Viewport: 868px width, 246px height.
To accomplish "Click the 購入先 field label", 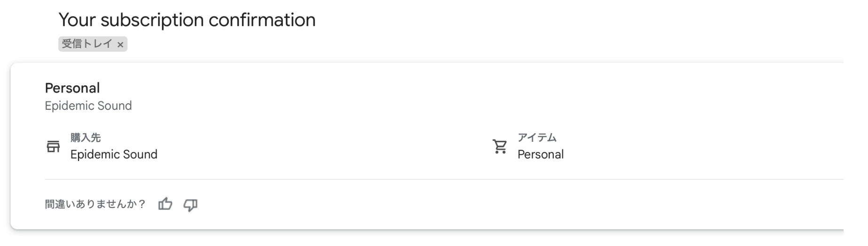I will click(85, 138).
